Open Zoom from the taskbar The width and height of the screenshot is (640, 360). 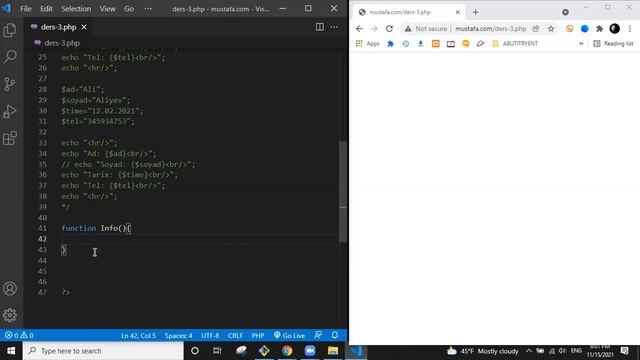click(x=310, y=351)
